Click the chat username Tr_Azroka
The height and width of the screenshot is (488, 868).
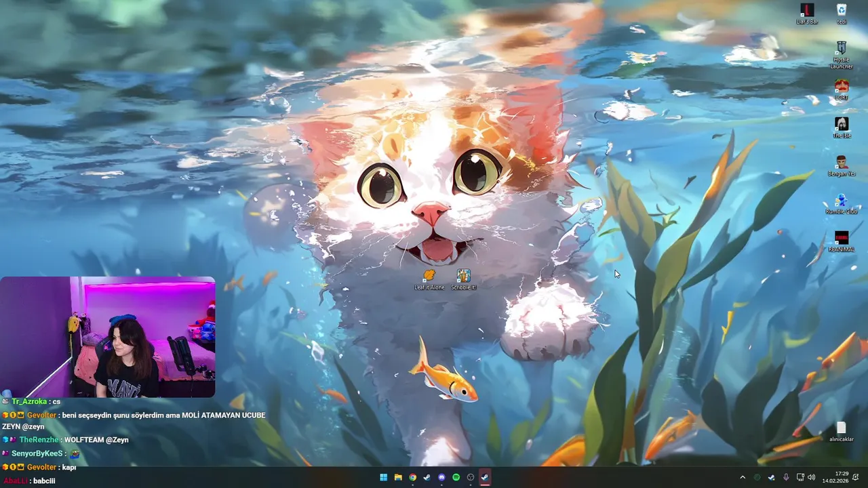pyautogui.click(x=28, y=402)
